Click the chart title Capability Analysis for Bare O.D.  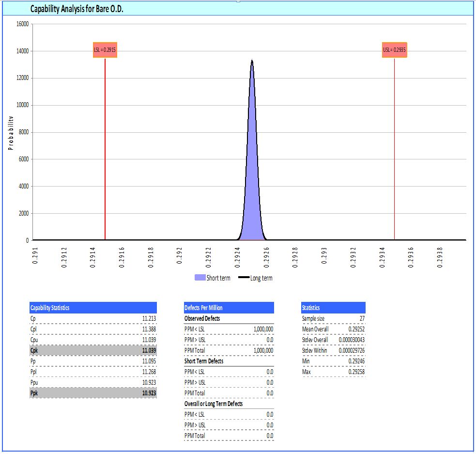(77, 9)
